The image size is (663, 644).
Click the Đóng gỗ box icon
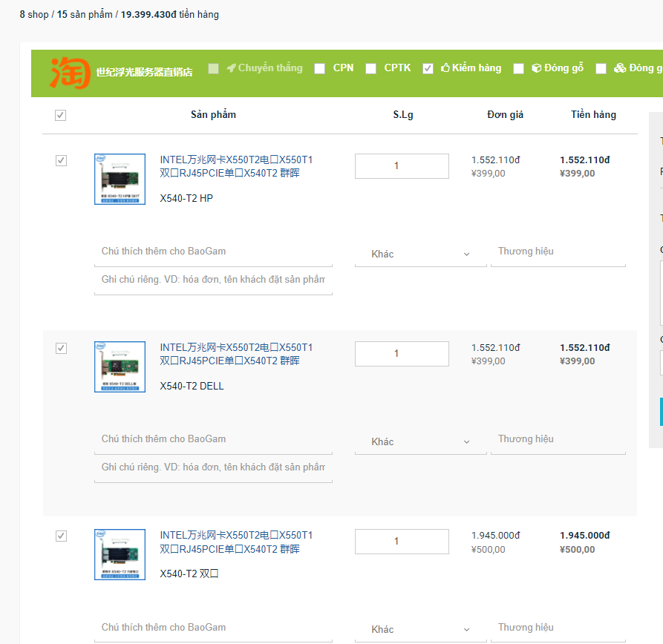(x=536, y=68)
